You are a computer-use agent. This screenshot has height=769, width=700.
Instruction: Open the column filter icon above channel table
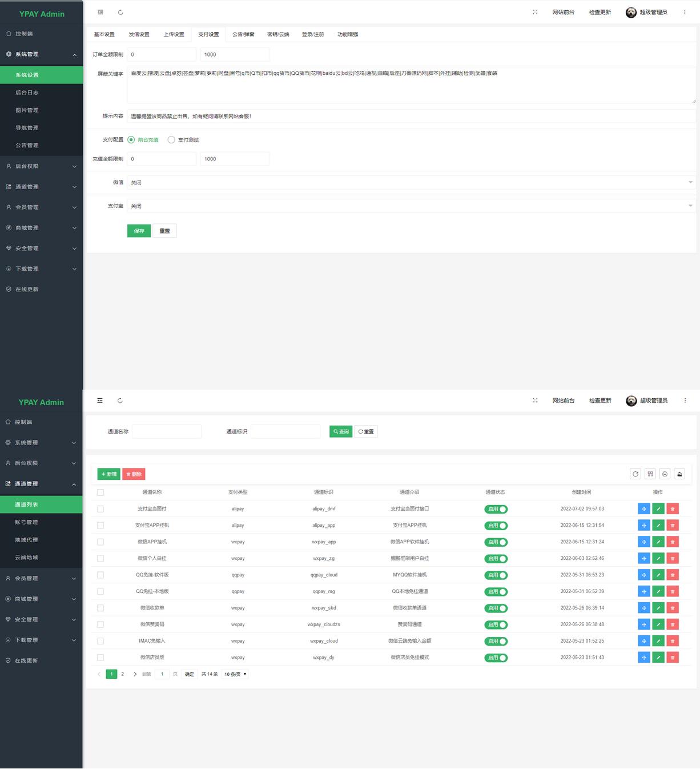(650, 474)
